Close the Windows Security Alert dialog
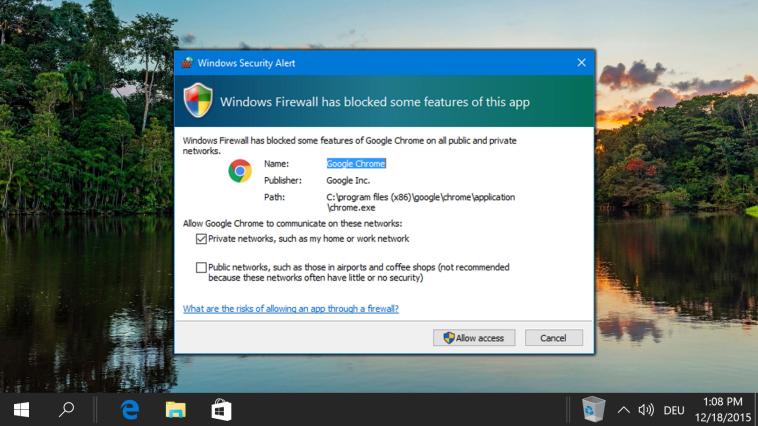758x426 pixels. pyautogui.click(x=582, y=62)
